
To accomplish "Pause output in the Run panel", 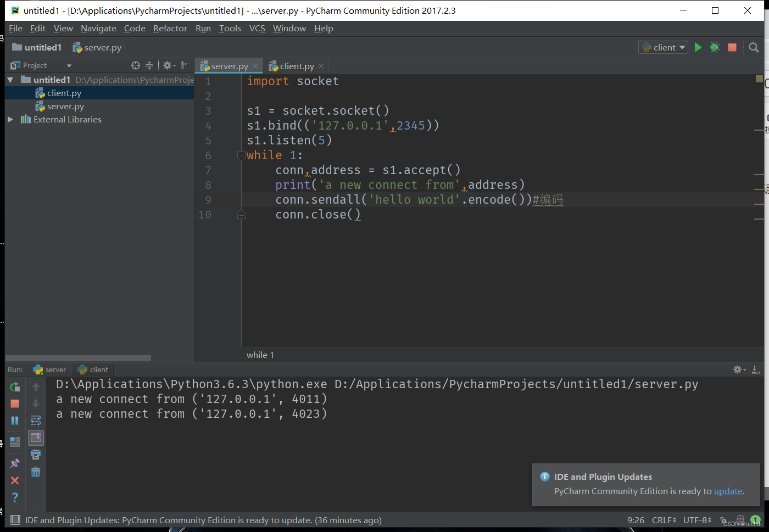I will pos(15,421).
